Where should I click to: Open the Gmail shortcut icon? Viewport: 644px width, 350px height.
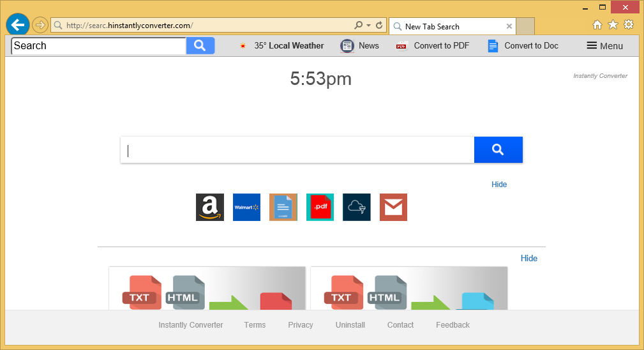point(393,208)
